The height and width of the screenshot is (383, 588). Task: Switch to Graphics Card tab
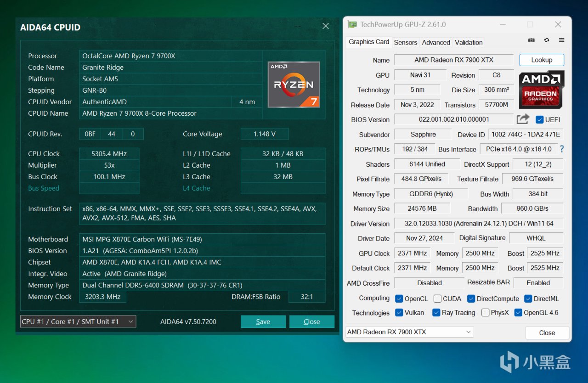(369, 42)
